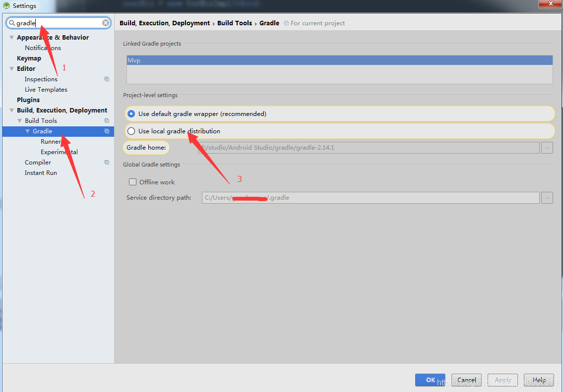
Task: Select Use default gradle wrapper option
Action: click(x=131, y=113)
